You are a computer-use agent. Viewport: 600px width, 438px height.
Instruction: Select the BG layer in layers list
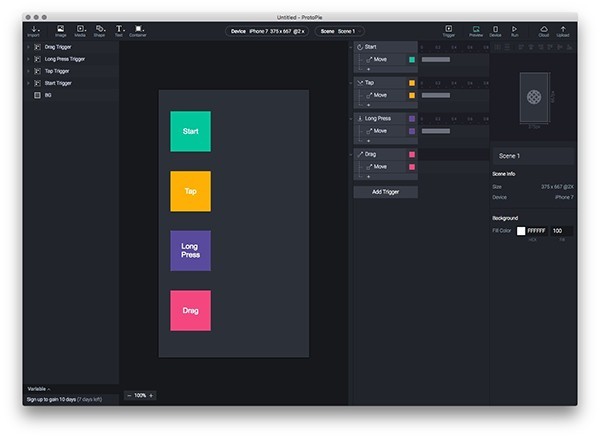click(47, 95)
